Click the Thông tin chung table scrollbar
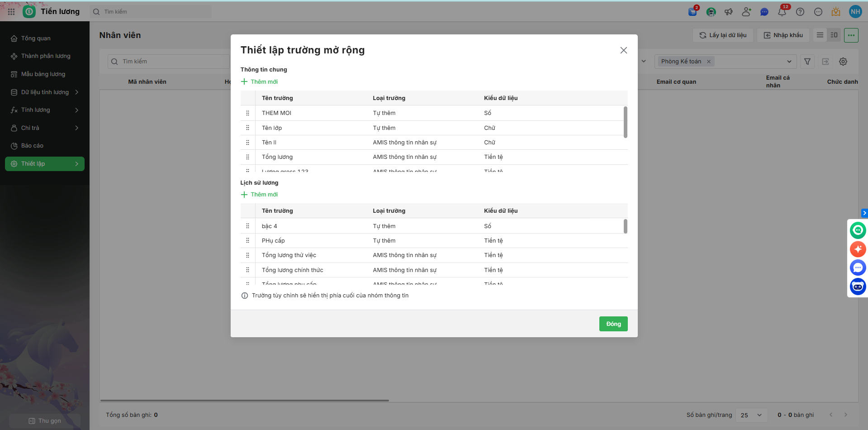 tap(626, 122)
